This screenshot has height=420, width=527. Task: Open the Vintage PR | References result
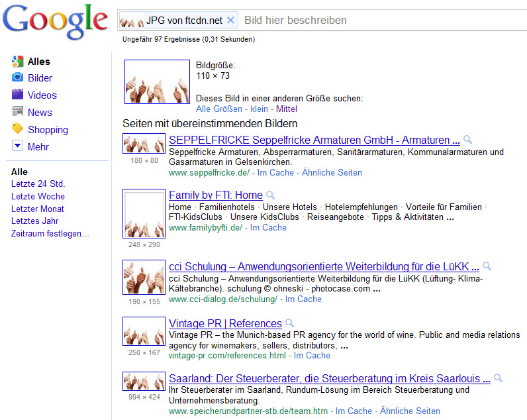coord(225,323)
